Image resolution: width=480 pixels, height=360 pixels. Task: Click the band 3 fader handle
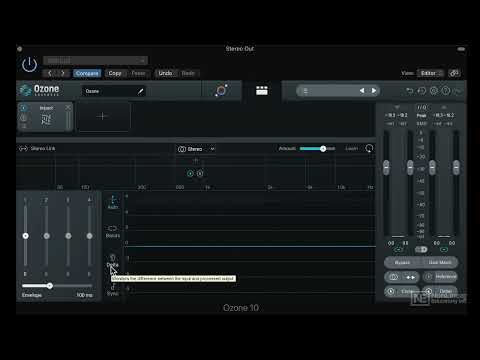68,236
